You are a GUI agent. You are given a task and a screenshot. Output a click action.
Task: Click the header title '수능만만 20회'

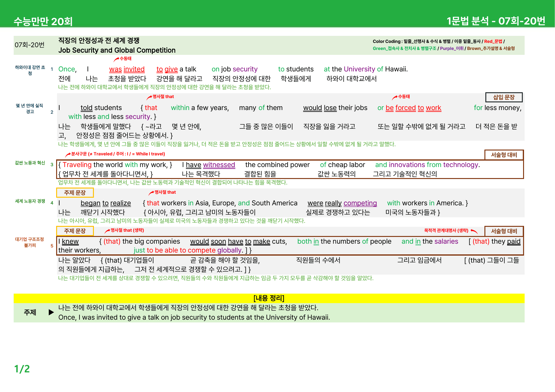(43, 21)
